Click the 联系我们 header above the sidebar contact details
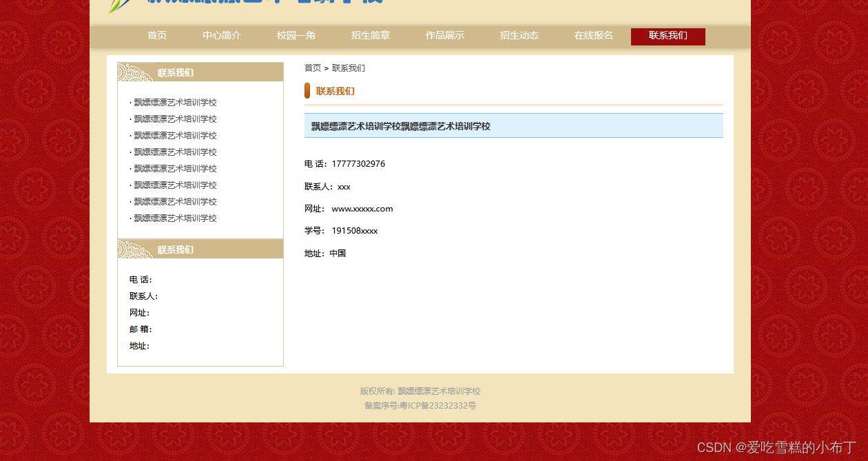This screenshot has width=868, height=461. click(x=200, y=249)
